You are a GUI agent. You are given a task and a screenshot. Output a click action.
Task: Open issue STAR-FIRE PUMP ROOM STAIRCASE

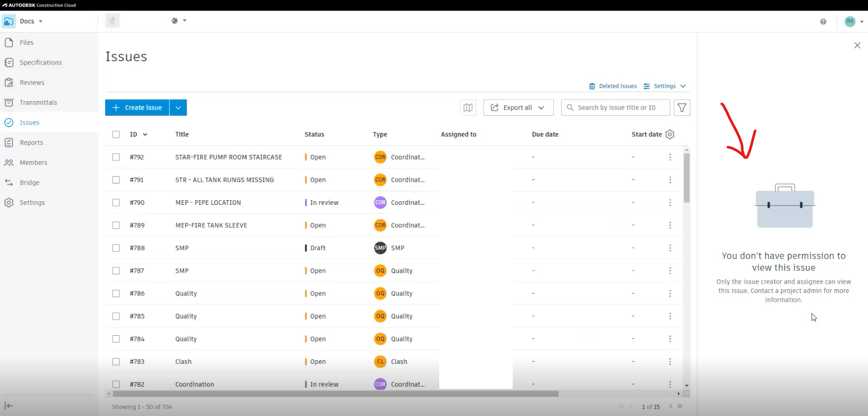228,157
